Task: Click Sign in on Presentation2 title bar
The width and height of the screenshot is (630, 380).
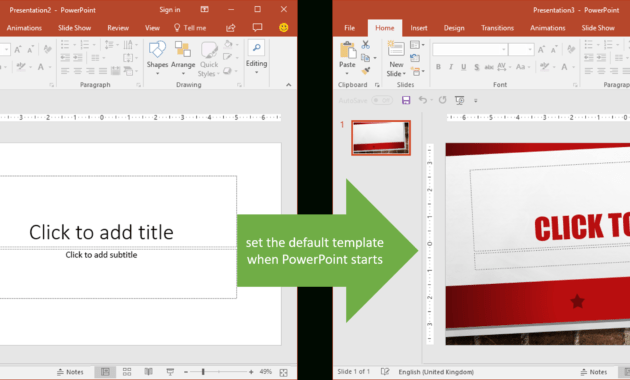Action: tap(170, 10)
